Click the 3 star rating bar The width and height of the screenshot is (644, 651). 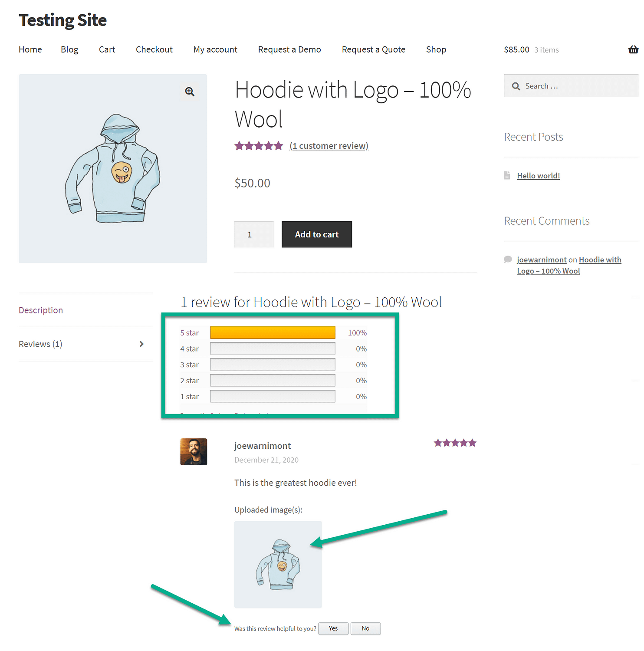pos(273,365)
